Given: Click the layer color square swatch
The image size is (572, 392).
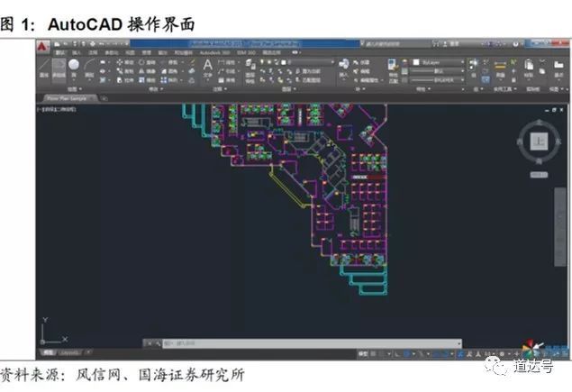Looking at the screenshot, I should click(284, 62).
